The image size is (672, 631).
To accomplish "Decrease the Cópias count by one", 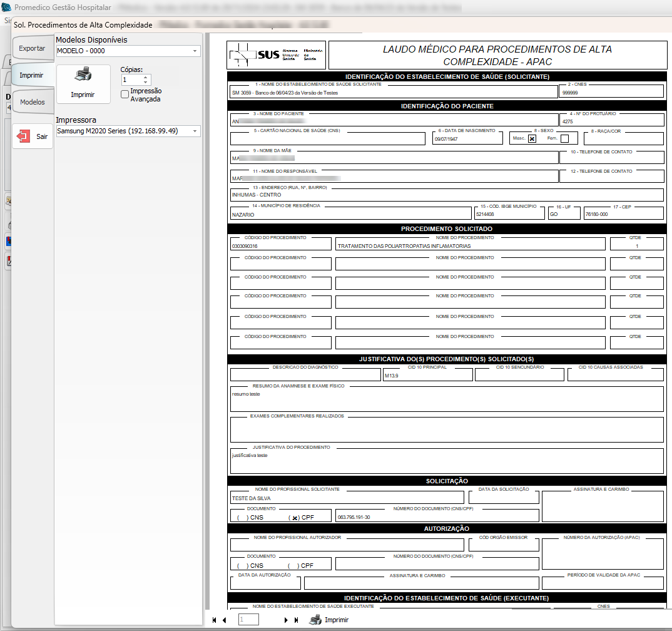I will (x=146, y=82).
